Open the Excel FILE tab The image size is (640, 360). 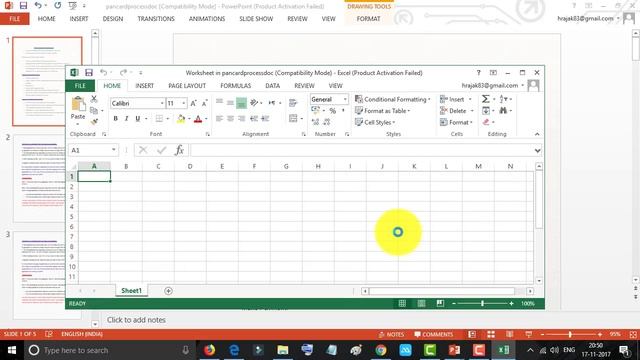80,86
